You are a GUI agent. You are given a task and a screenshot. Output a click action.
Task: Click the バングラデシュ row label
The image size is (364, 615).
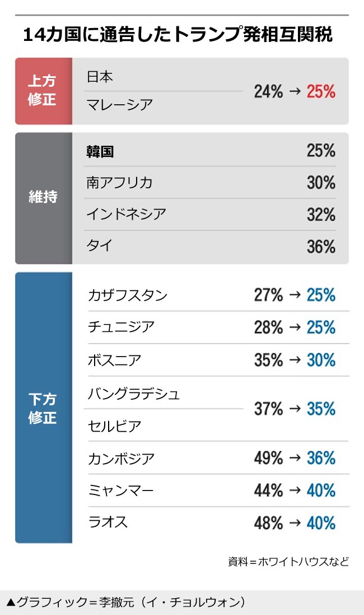click(134, 394)
